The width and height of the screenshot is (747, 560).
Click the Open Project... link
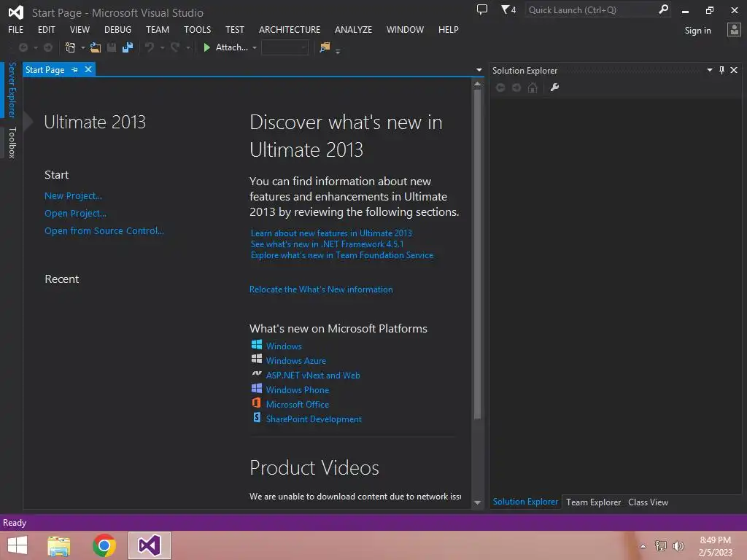point(75,214)
